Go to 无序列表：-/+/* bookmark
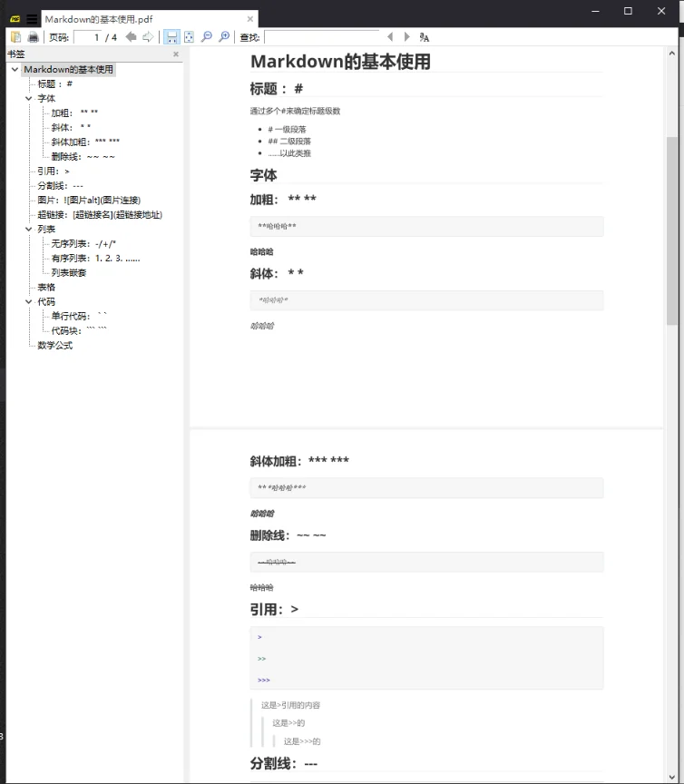 (x=83, y=243)
